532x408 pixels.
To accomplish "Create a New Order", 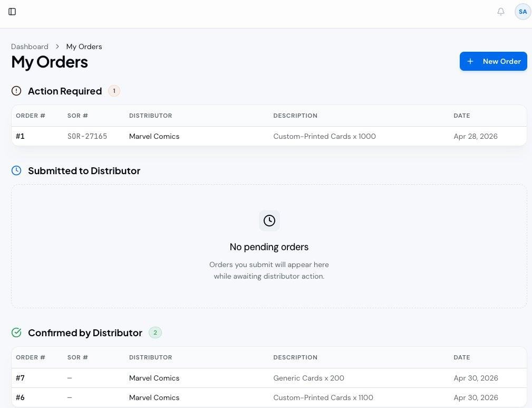I will tap(493, 61).
